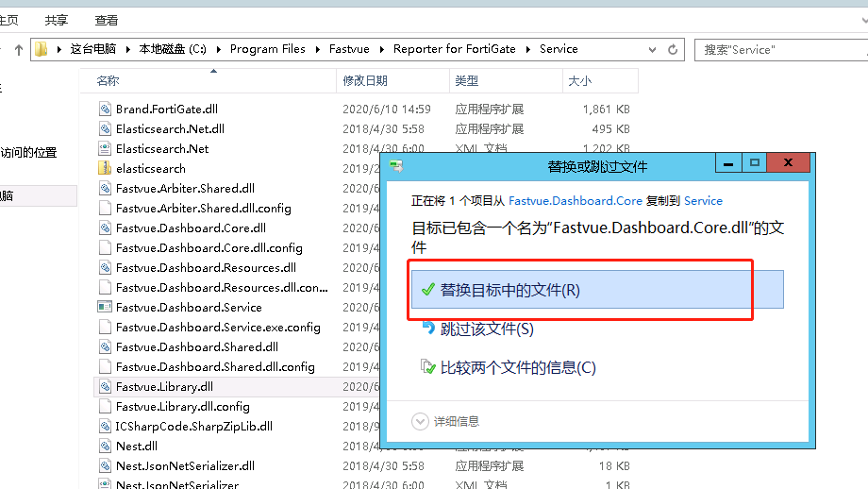
Task: Click the 2020/6/10 14:59 date cell
Action: 387,110
